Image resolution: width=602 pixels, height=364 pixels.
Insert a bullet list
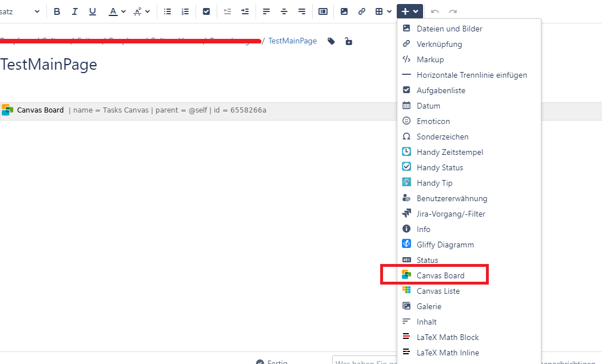pos(168,11)
